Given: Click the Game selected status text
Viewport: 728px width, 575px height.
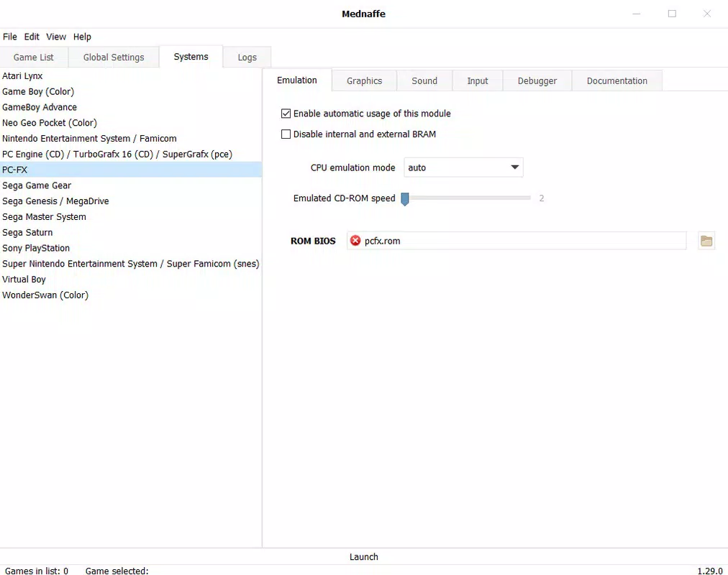Looking at the screenshot, I should point(117,571).
